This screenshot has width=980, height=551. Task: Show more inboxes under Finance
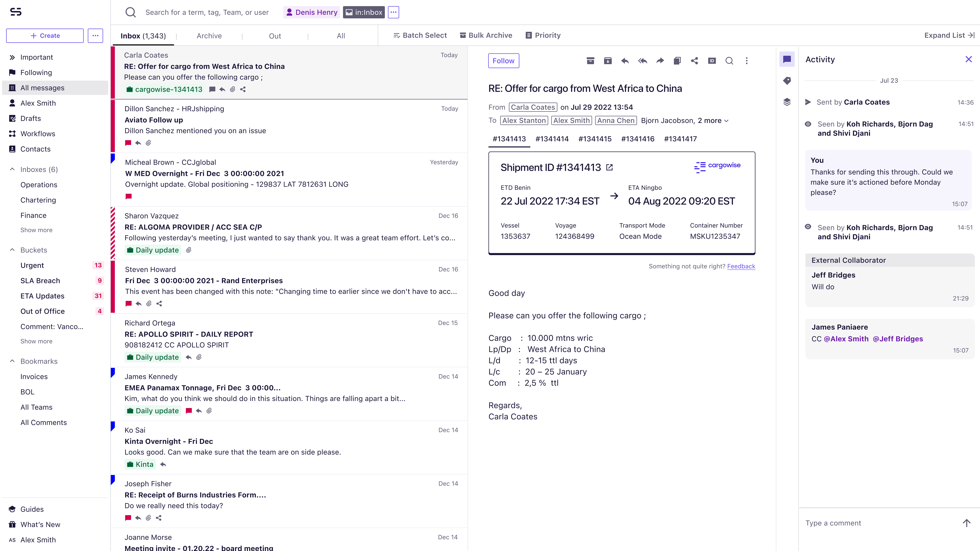pyautogui.click(x=36, y=230)
